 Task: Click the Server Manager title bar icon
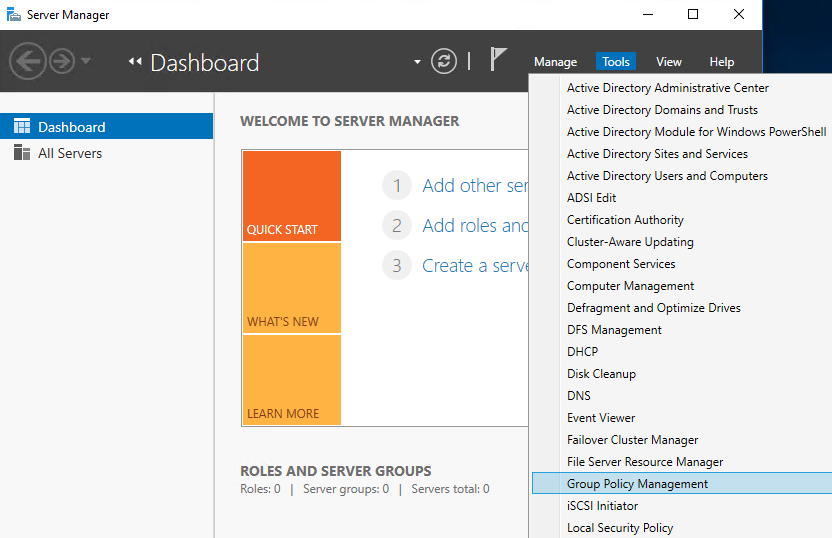click(13, 15)
